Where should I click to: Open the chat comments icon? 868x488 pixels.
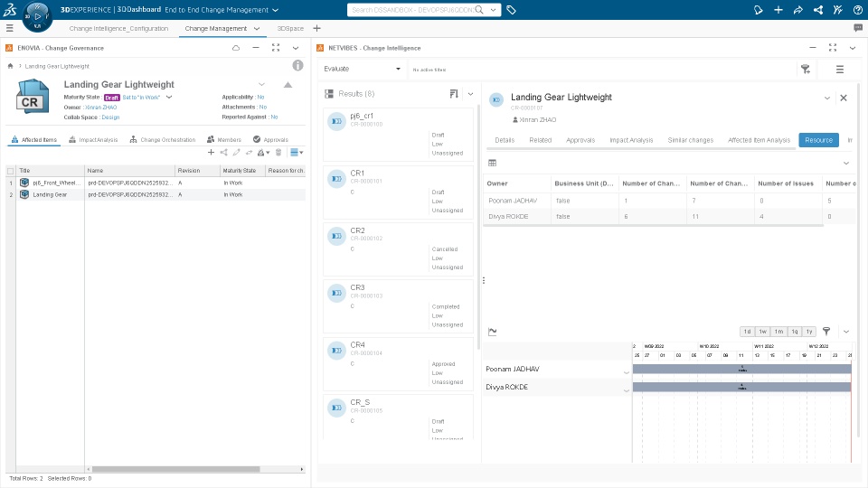858,28
